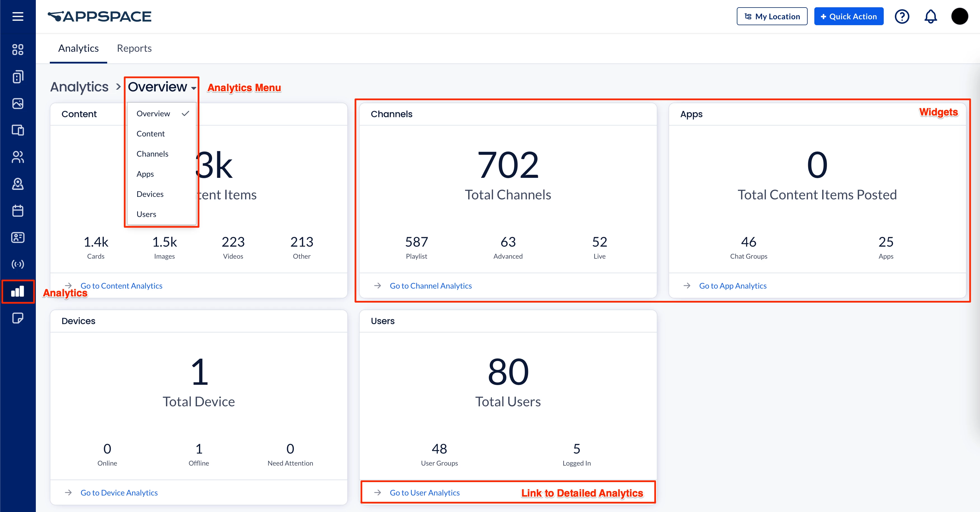The height and width of the screenshot is (512, 980).
Task: Open the calendar reservations sidebar icon
Action: tap(18, 211)
